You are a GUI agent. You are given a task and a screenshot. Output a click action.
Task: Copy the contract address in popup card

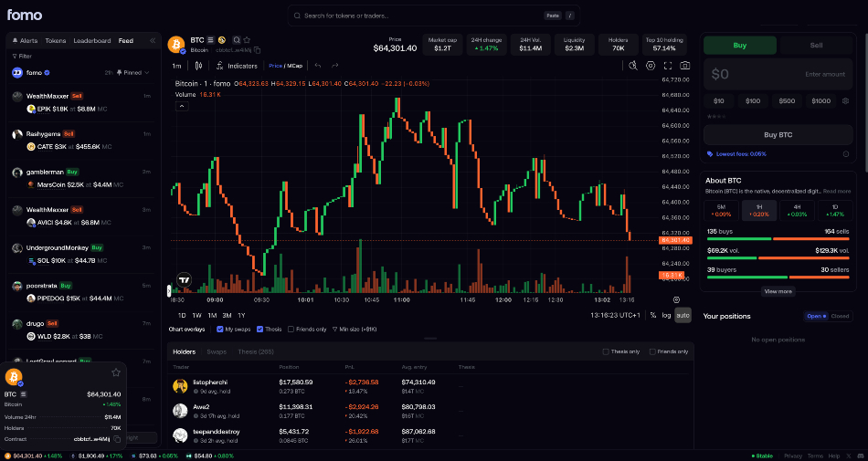[x=117, y=439]
